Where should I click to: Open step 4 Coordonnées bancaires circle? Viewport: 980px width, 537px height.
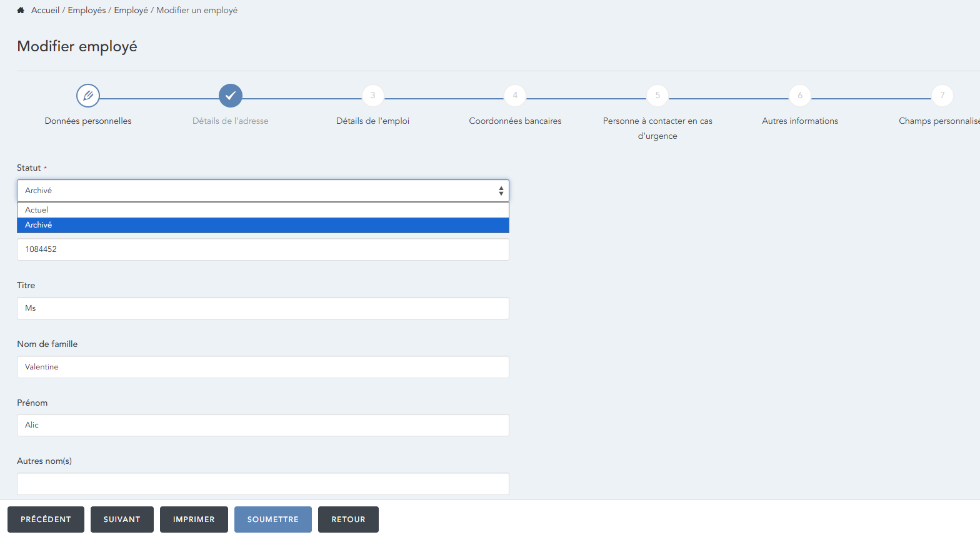515,96
